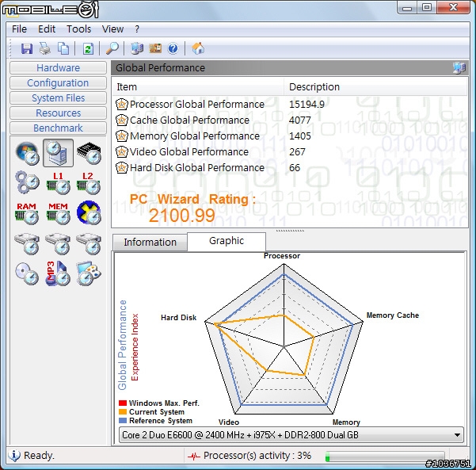
Task: Open the Configuration section
Action: click(58, 82)
